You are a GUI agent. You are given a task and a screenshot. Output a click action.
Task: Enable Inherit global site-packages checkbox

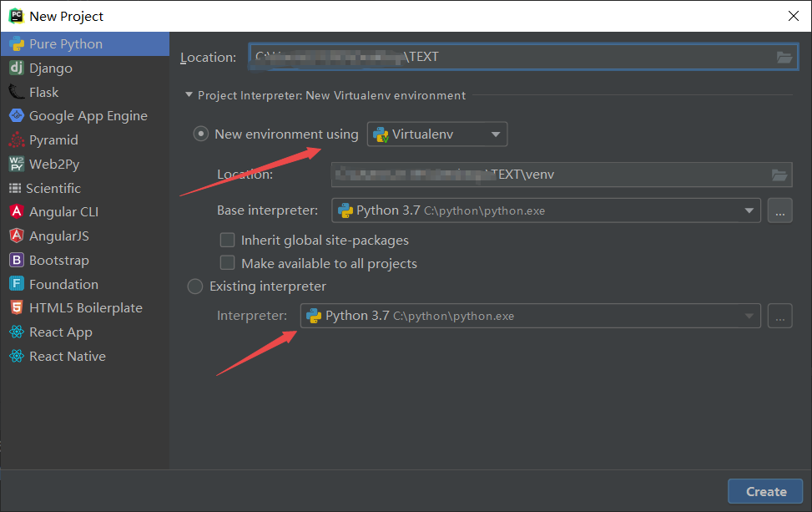227,240
